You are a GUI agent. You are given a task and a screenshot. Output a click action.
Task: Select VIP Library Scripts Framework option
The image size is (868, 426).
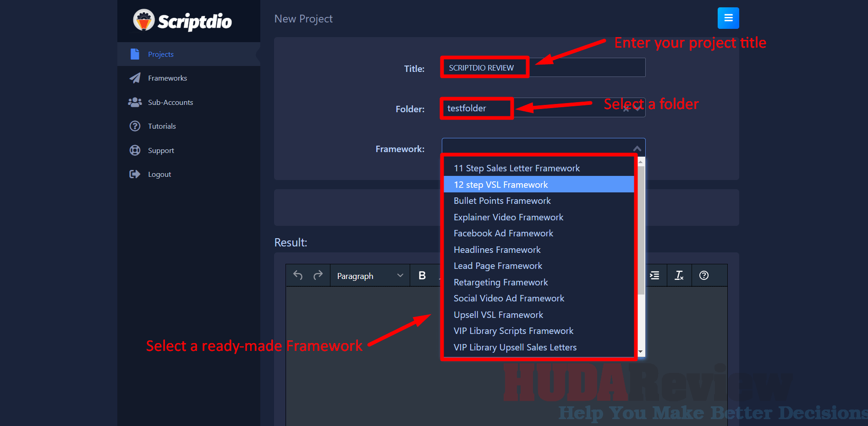click(x=539, y=331)
